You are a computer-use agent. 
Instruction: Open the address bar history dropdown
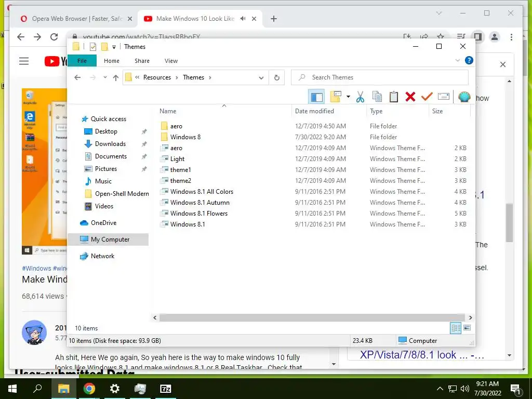(261, 78)
